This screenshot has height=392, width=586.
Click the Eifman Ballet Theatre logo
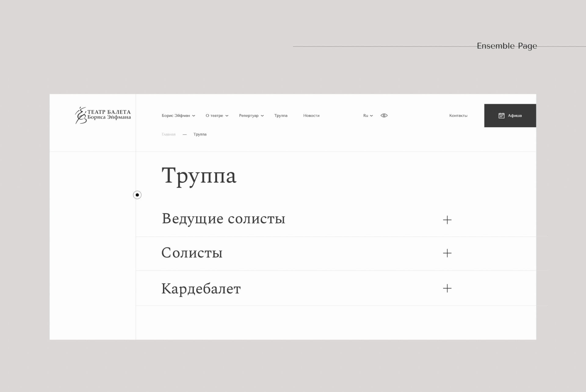[103, 115]
